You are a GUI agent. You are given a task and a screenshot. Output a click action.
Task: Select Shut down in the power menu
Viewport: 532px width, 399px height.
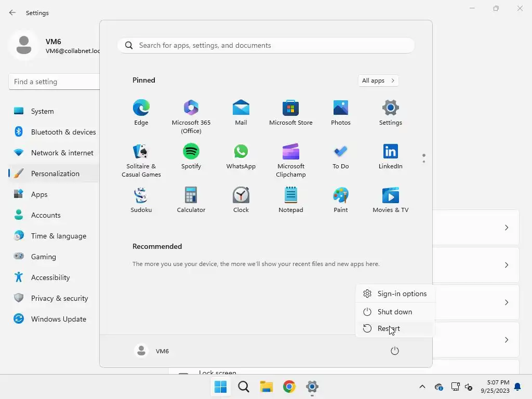pos(395,312)
